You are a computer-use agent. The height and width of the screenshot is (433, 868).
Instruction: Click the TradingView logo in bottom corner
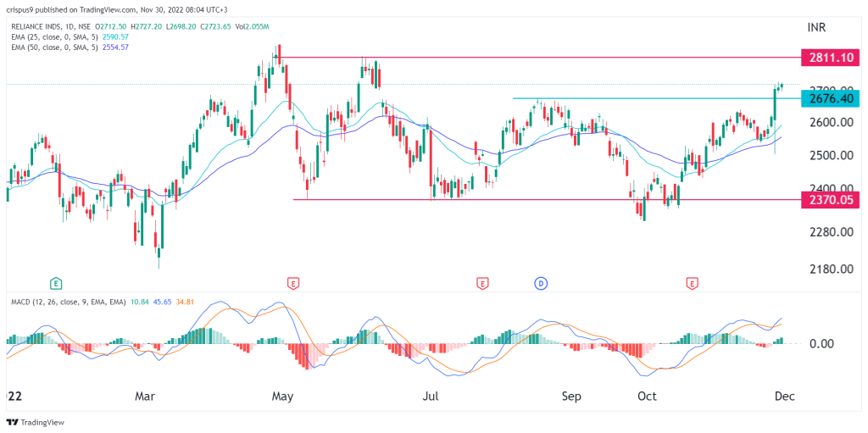(x=36, y=422)
